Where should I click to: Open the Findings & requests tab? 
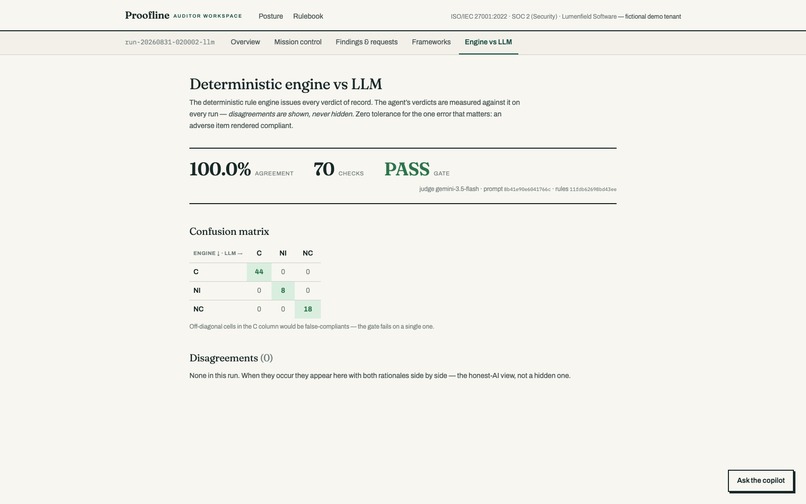[367, 42]
